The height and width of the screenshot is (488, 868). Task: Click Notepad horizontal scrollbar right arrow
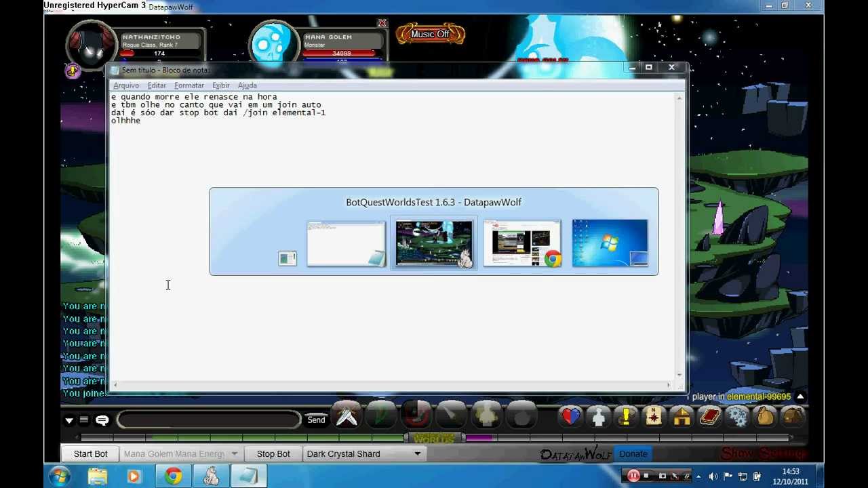(x=669, y=386)
